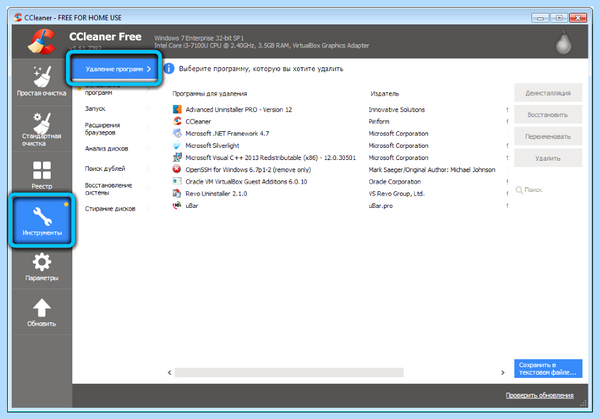Select Oracle VM VirtualBox Guest Additions row

click(x=340, y=181)
